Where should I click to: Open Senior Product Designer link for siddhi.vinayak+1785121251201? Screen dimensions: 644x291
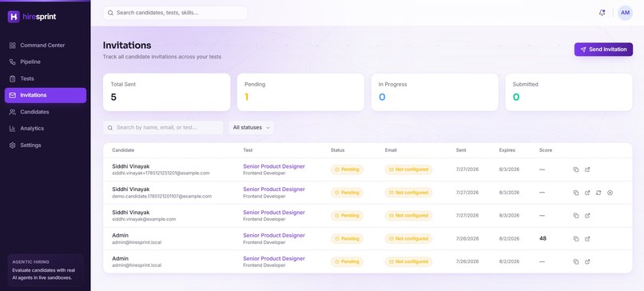pos(274,166)
